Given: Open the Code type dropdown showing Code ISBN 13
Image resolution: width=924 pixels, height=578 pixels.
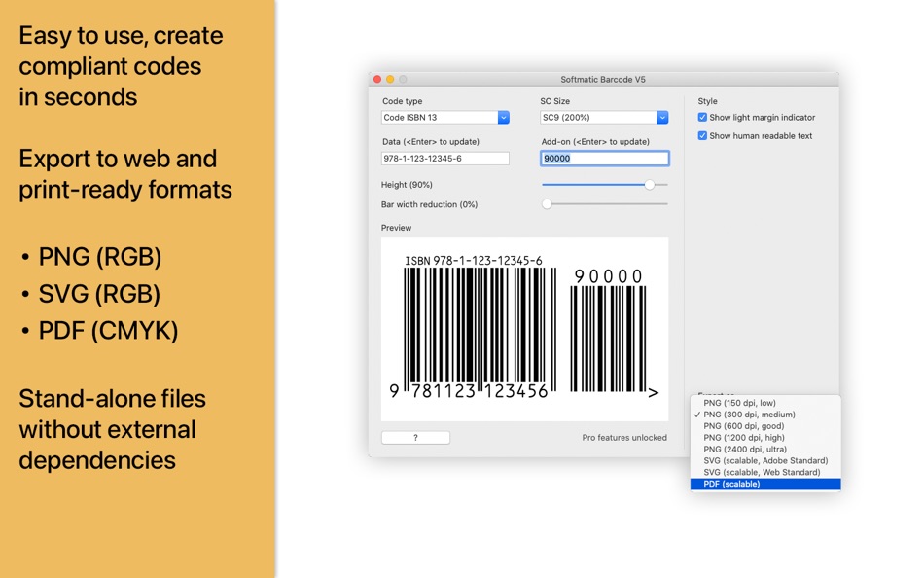Looking at the screenshot, I should pos(444,118).
